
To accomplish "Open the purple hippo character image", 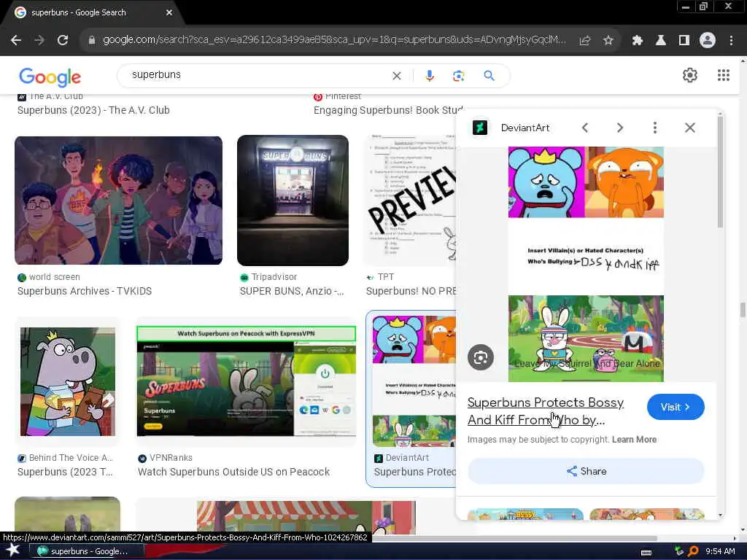I will point(68,381).
